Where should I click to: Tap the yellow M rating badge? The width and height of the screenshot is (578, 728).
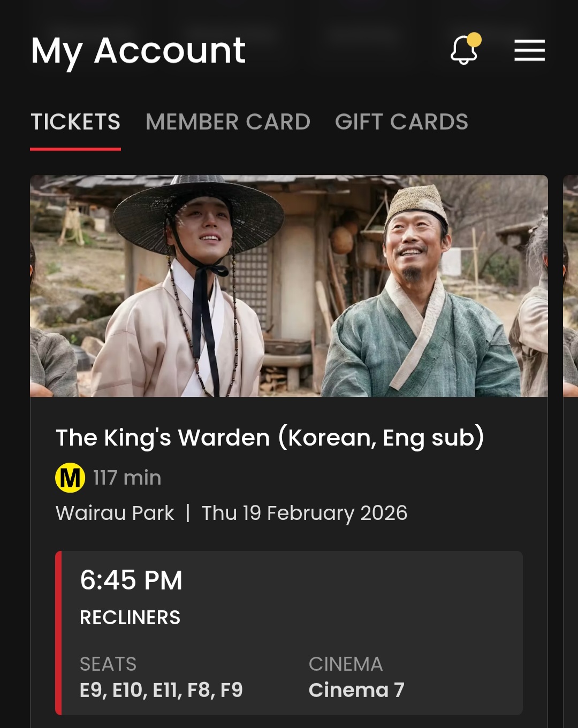(x=70, y=478)
